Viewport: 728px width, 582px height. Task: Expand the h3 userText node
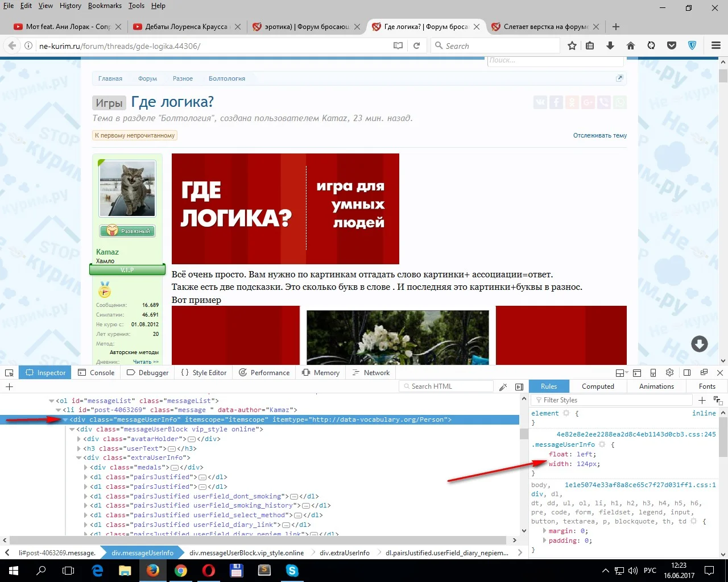pyautogui.click(x=79, y=448)
